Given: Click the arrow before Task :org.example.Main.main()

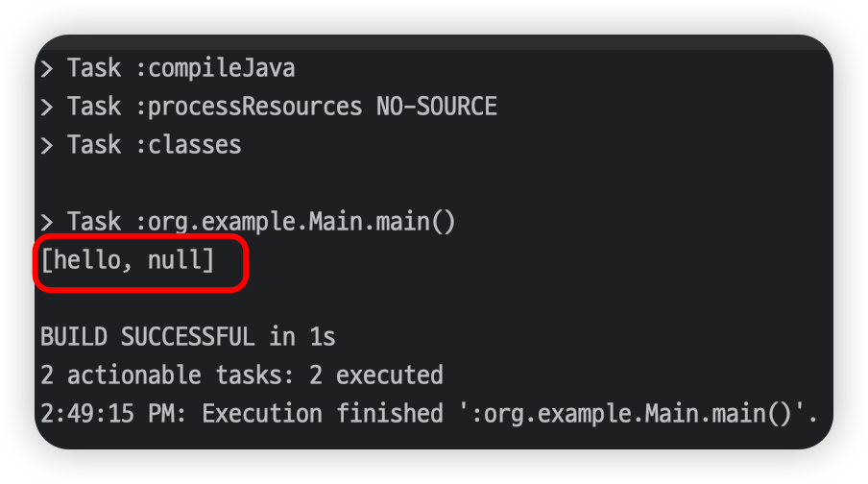Looking at the screenshot, I should pos(47,223).
